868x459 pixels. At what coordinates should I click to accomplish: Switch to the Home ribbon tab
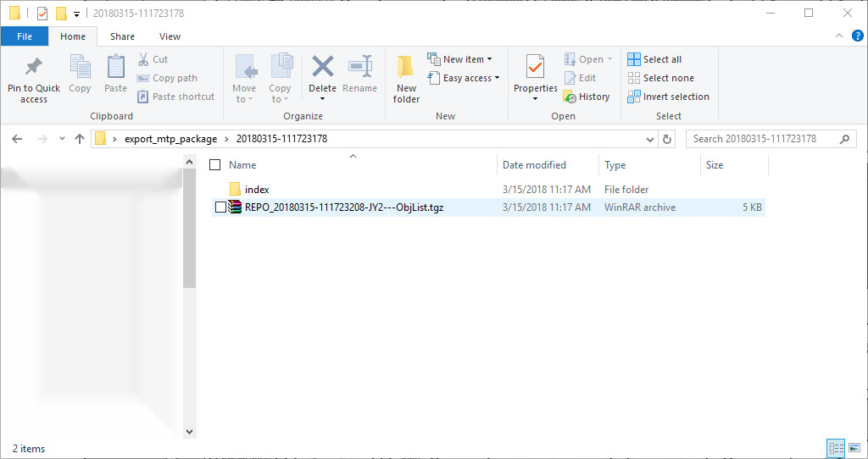[73, 36]
